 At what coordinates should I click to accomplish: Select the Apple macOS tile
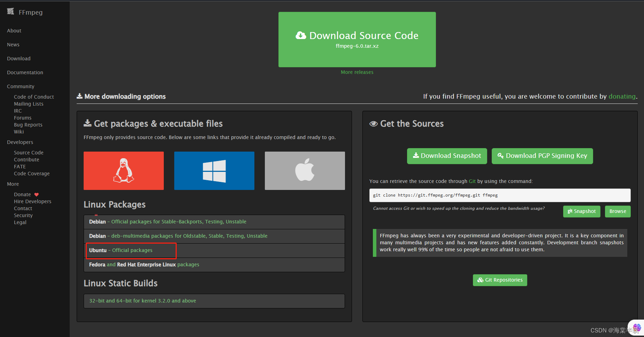coord(305,171)
